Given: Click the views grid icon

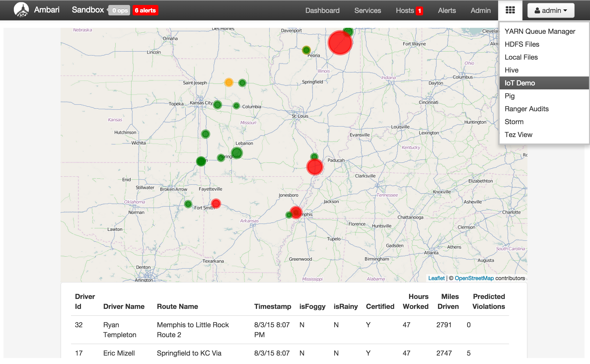Looking at the screenshot, I should coord(510,10).
